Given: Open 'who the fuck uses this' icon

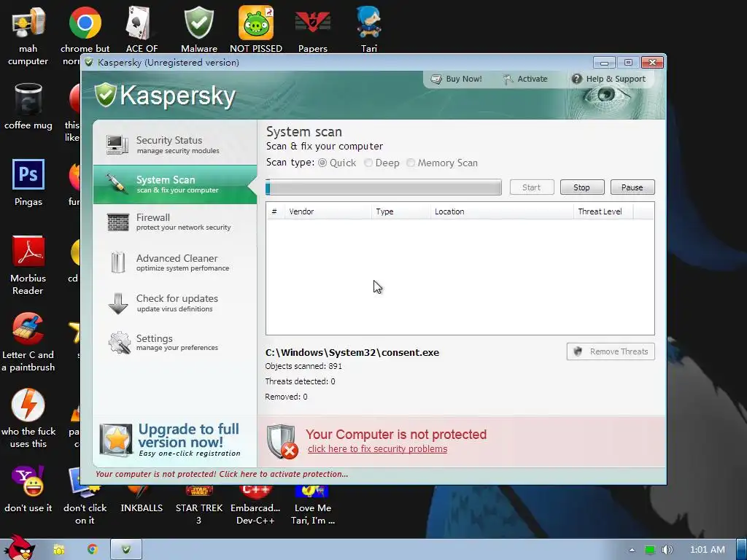Looking at the screenshot, I should (x=28, y=405).
